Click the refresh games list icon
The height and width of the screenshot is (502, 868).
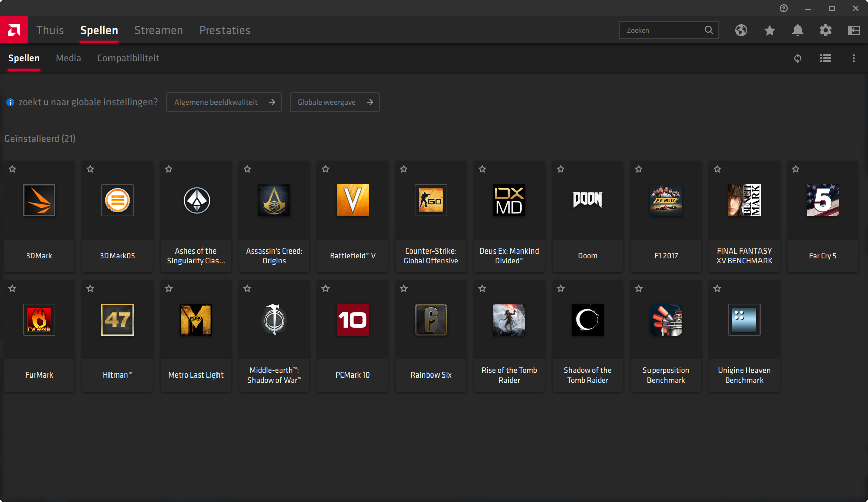pyautogui.click(x=798, y=58)
